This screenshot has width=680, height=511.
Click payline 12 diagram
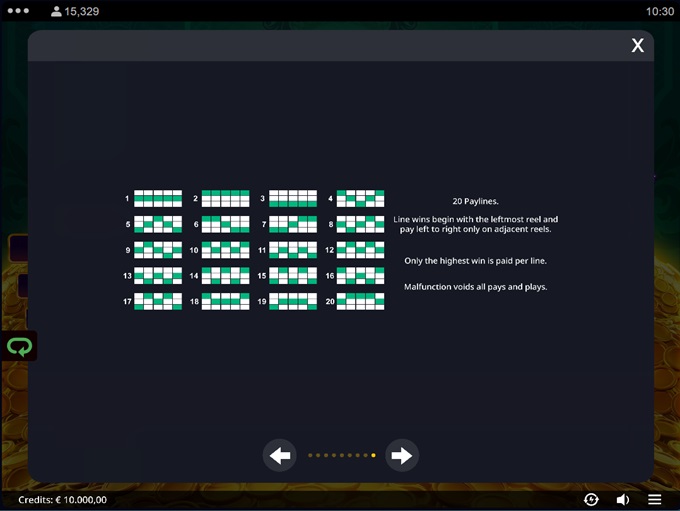tap(360, 250)
